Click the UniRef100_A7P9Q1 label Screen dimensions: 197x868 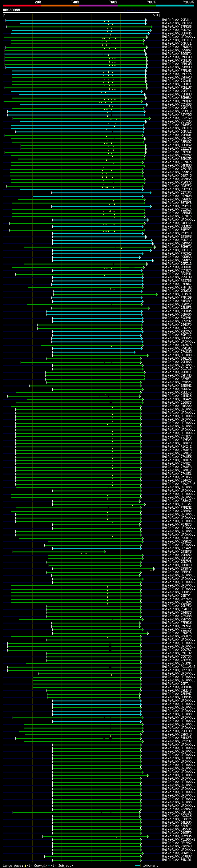[177, 152]
